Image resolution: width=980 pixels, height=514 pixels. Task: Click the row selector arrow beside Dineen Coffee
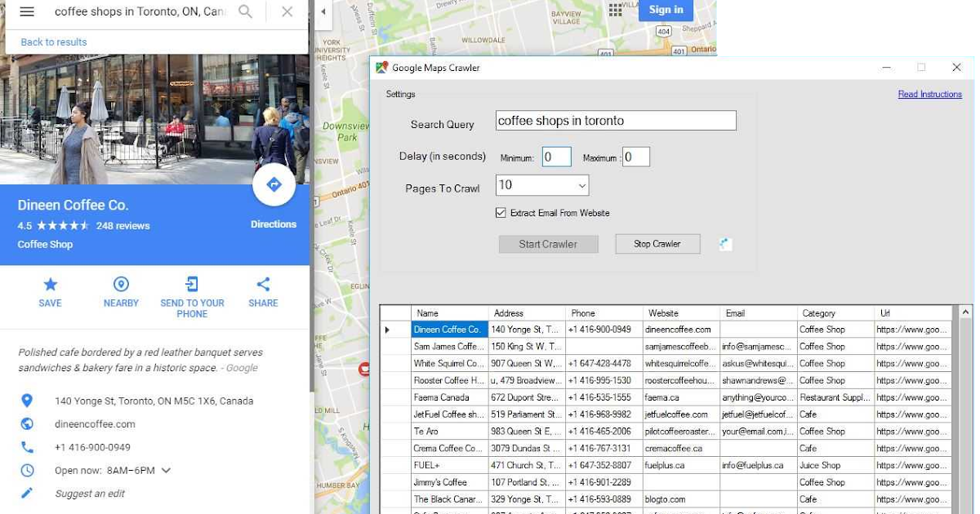387,330
